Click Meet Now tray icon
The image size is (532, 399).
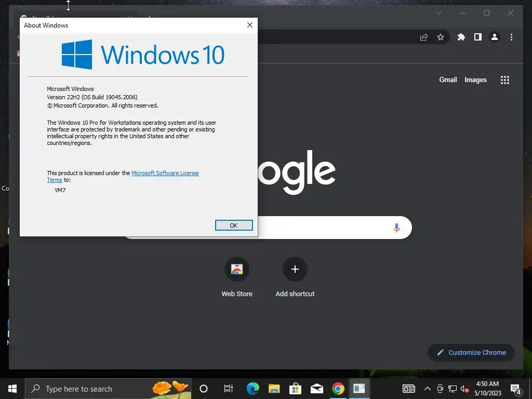pos(440,389)
